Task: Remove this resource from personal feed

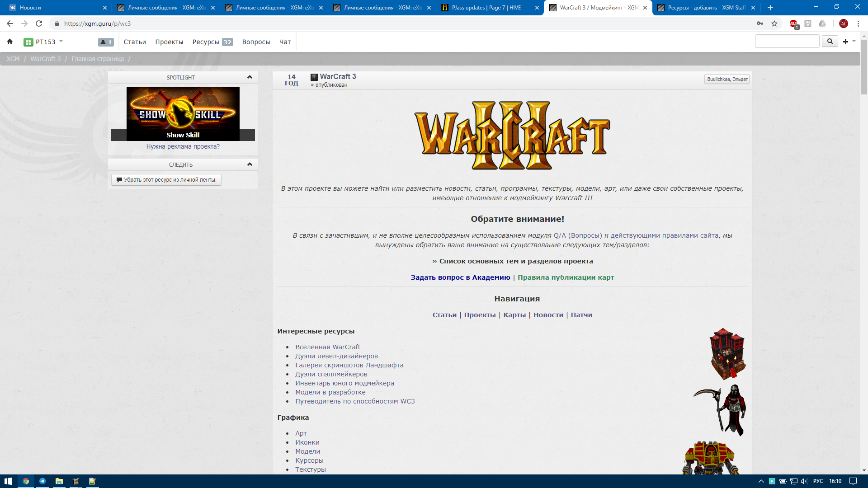Action: (x=166, y=180)
